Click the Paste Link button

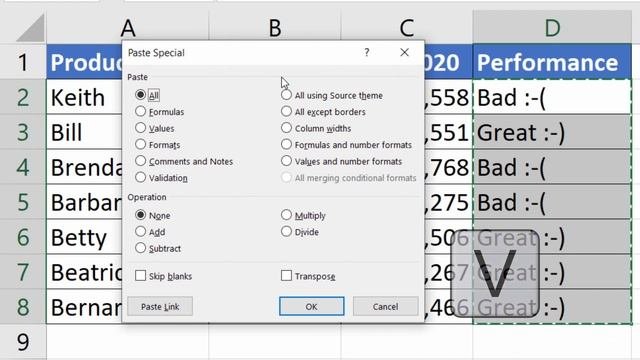tap(160, 306)
